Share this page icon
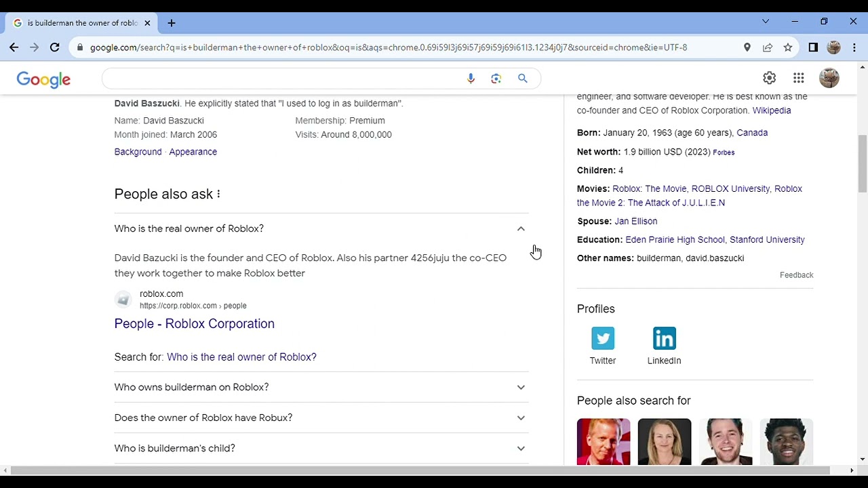This screenshot has width=868, height=488. [x=768, y=47]
